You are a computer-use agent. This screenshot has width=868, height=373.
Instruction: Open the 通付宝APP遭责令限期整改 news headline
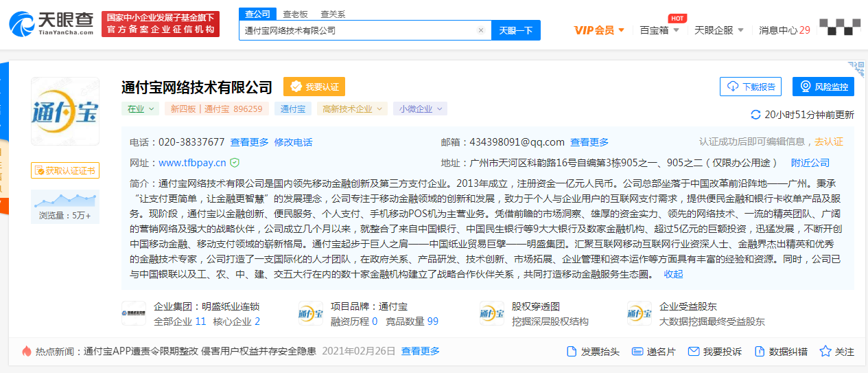pyautogui.click(x=200, y=351)
